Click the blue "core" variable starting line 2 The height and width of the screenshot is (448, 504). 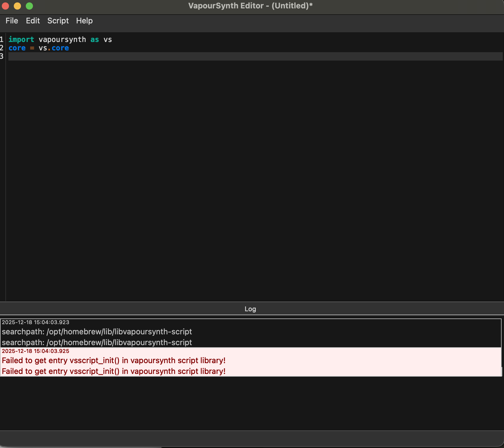(x=17, y=48)
